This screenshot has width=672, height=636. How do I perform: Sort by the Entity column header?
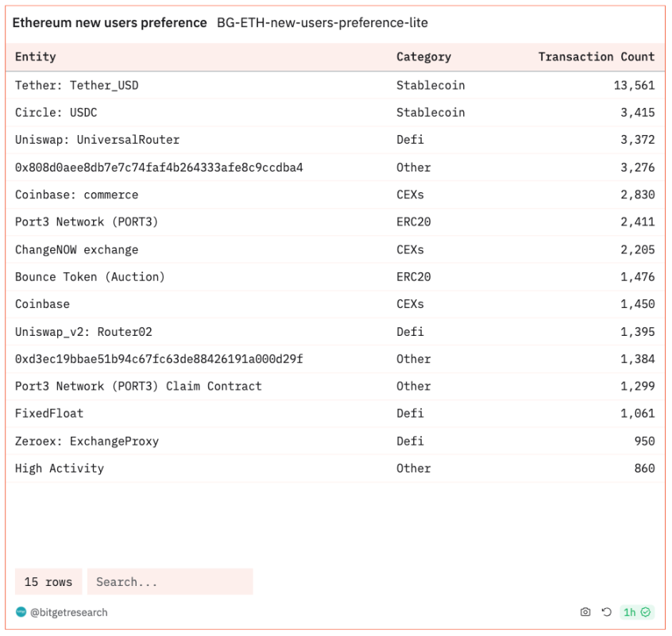pyautogui.click(x=36, y=56)
